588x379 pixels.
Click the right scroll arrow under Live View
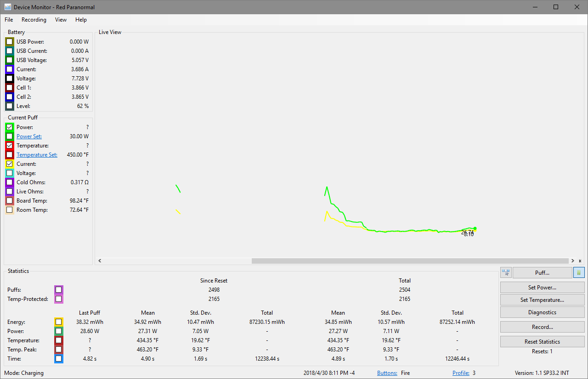pos(572,261)
